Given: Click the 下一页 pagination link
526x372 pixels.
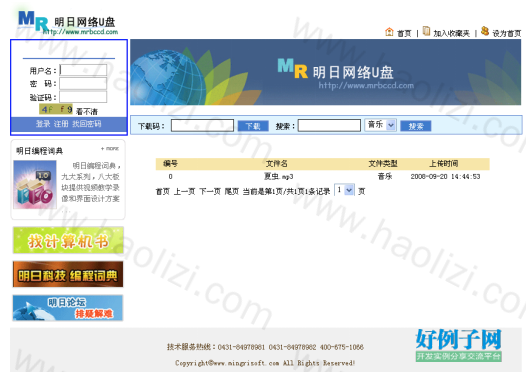Looking at the screenshot, I should [x=210, y=192].
